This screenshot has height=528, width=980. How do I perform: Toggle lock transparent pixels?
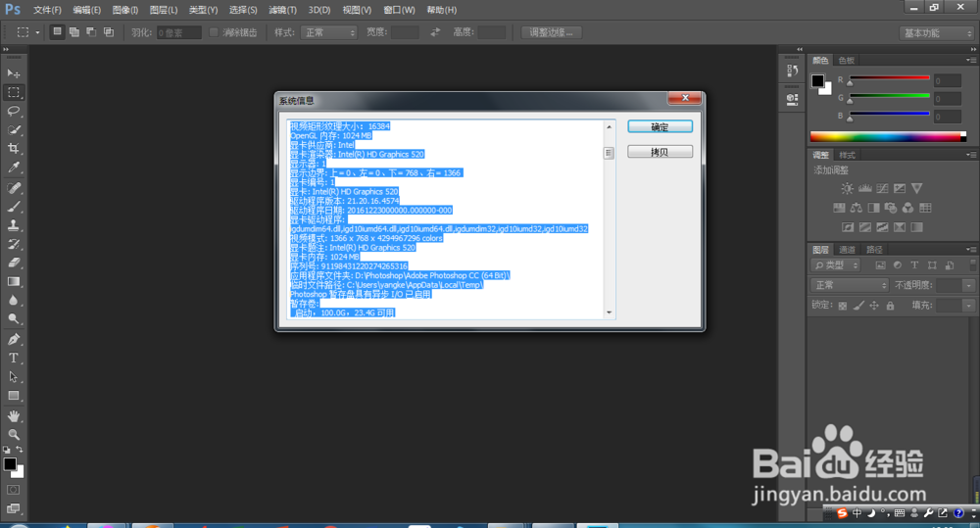click(x=843, y=306)
